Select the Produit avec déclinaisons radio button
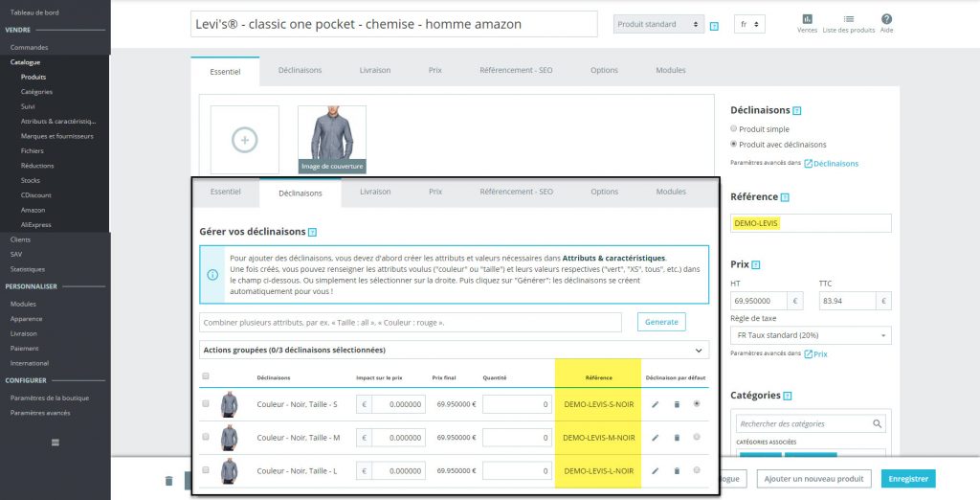 tap(734, 144)
